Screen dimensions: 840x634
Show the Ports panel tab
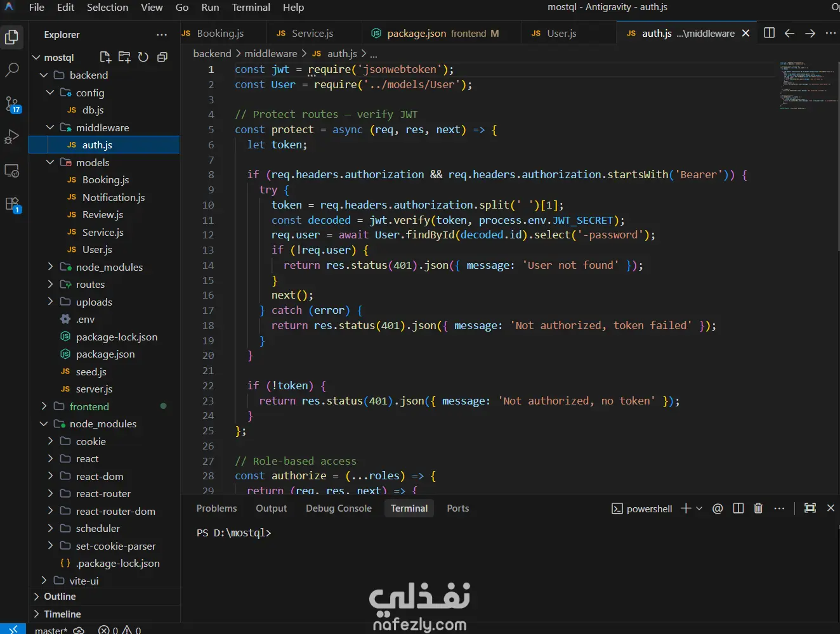[457, 508]
